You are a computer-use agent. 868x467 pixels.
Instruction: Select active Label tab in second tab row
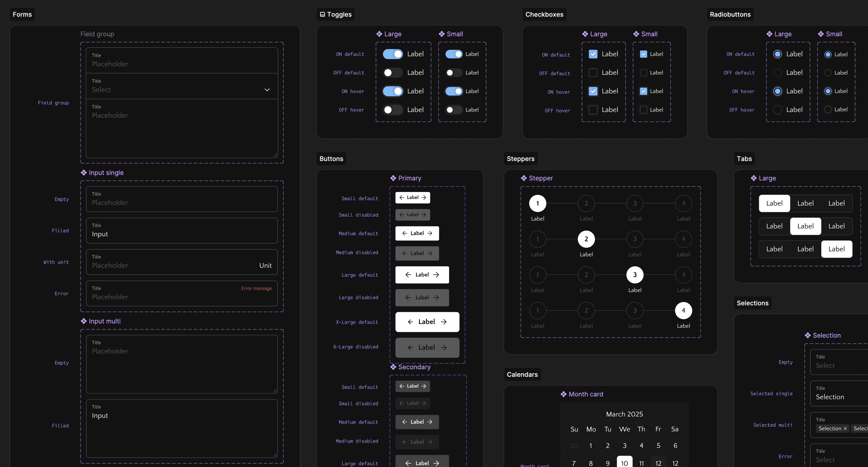tap(805, 226)
